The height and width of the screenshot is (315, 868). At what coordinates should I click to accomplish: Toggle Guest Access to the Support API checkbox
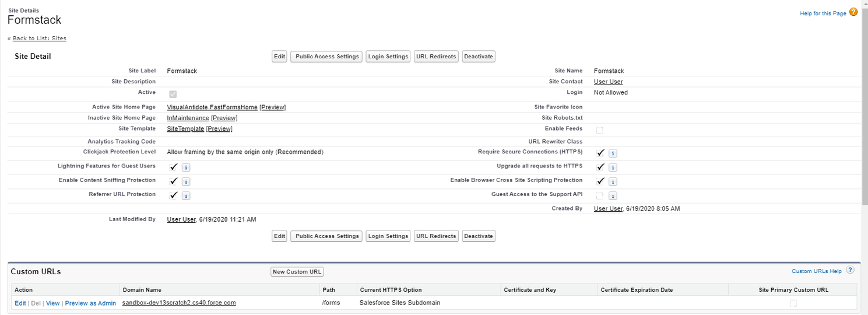pos(599,196)
